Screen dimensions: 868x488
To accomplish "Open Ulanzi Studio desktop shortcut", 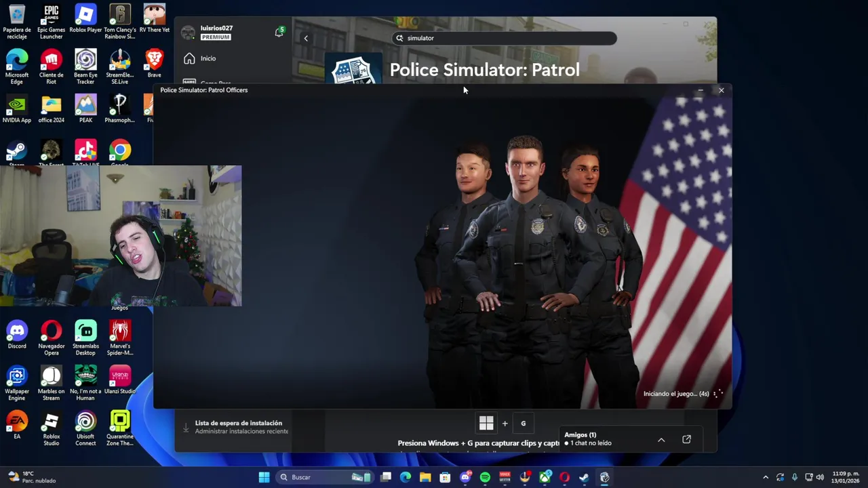I will click(120, 380).
